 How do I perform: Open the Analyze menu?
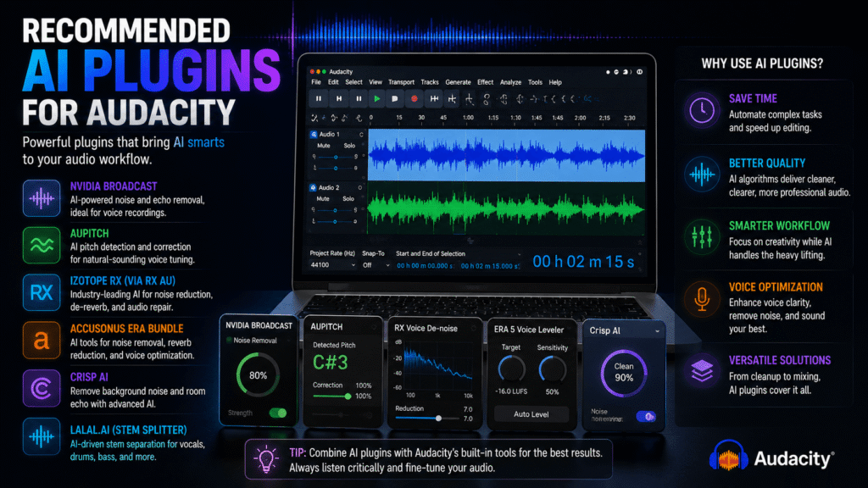[510, 82]
